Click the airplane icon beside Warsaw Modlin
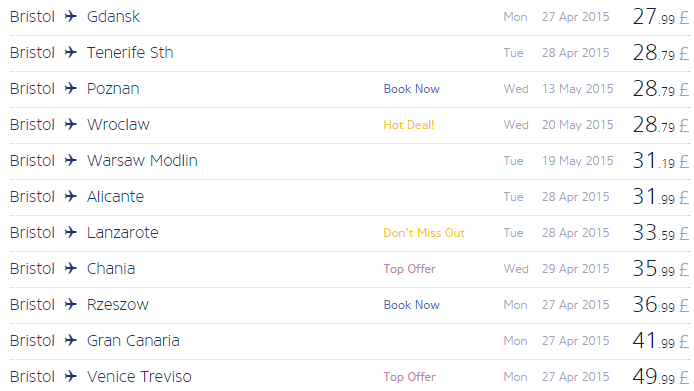This screenshot has height=391, width=694. coord(71,160)
